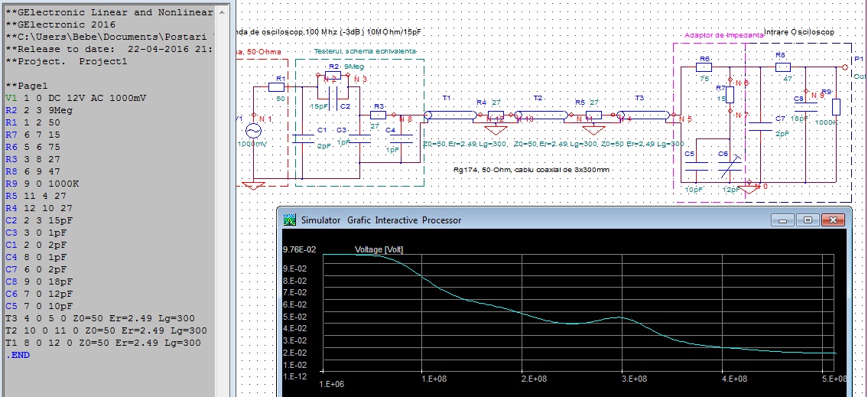Click netlist line 'R4 12 10 27'

(39, 208)
